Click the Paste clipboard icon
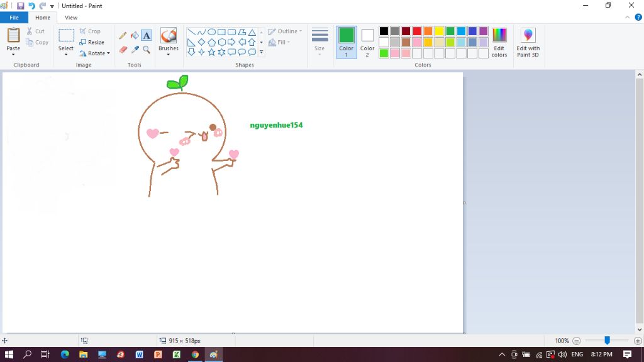This screenshot has width=644, height=362. tap(13, 35)
